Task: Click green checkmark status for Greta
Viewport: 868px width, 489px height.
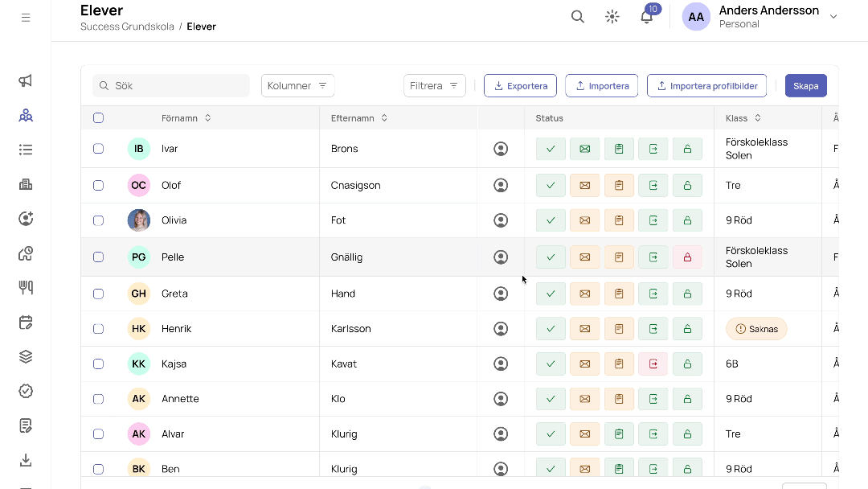Action: click(551, 294)
